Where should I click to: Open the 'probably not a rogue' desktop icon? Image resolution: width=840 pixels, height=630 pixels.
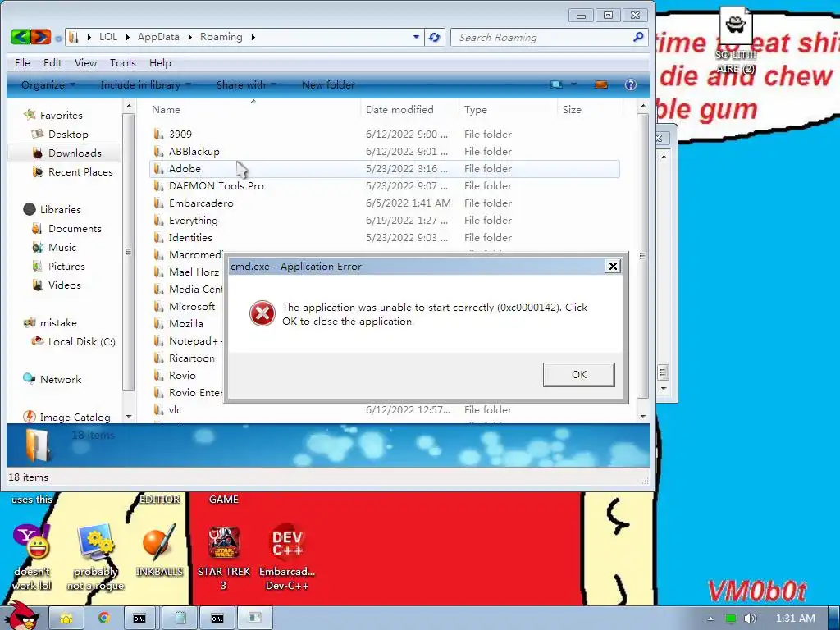click(95, 557)
